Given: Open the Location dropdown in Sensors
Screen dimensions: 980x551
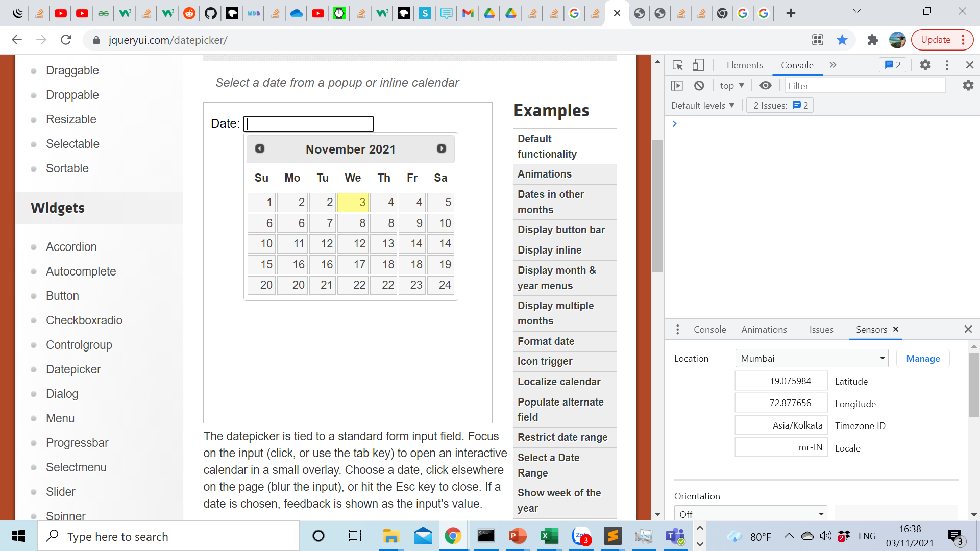Looking at the screenshot, I should tap(811, 358).
